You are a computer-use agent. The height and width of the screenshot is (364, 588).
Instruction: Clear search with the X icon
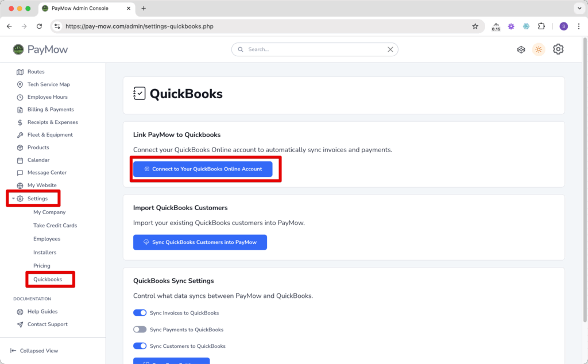pos(390,49)
